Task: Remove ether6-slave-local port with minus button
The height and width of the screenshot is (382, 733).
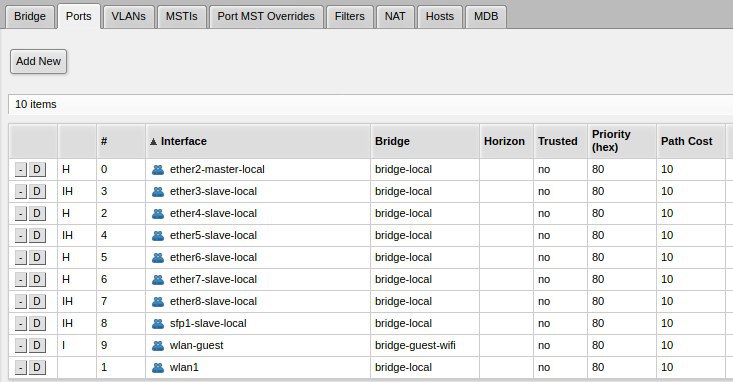Action: [x=21, y=258]
